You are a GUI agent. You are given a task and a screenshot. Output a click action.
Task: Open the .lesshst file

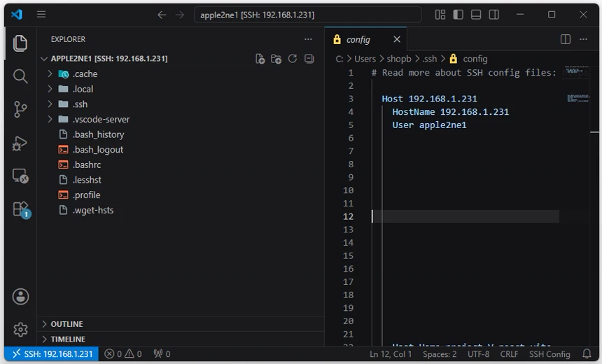point(87,180)
